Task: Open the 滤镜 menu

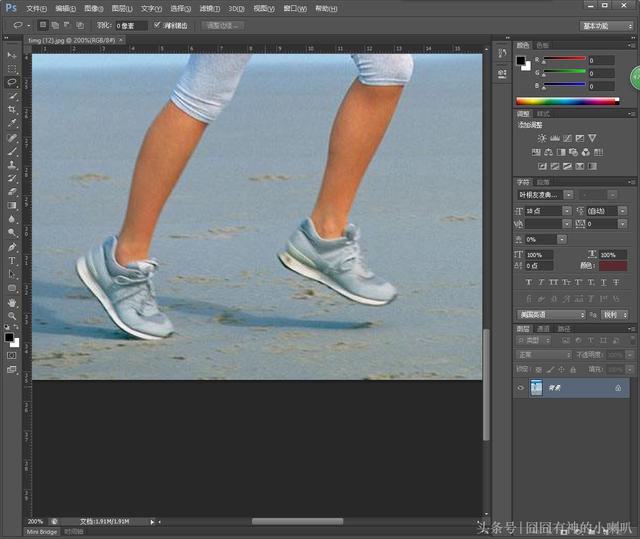Action: click(x=208, y=8)
